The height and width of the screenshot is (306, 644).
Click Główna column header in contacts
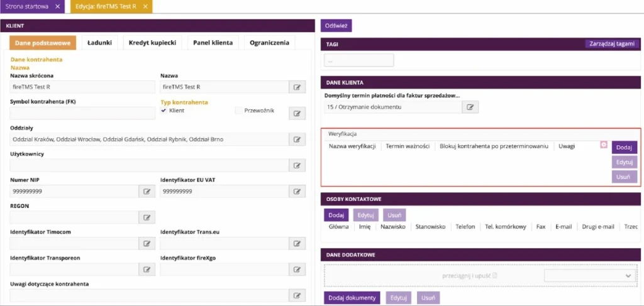pyautogui.click(x=339, y=226)
